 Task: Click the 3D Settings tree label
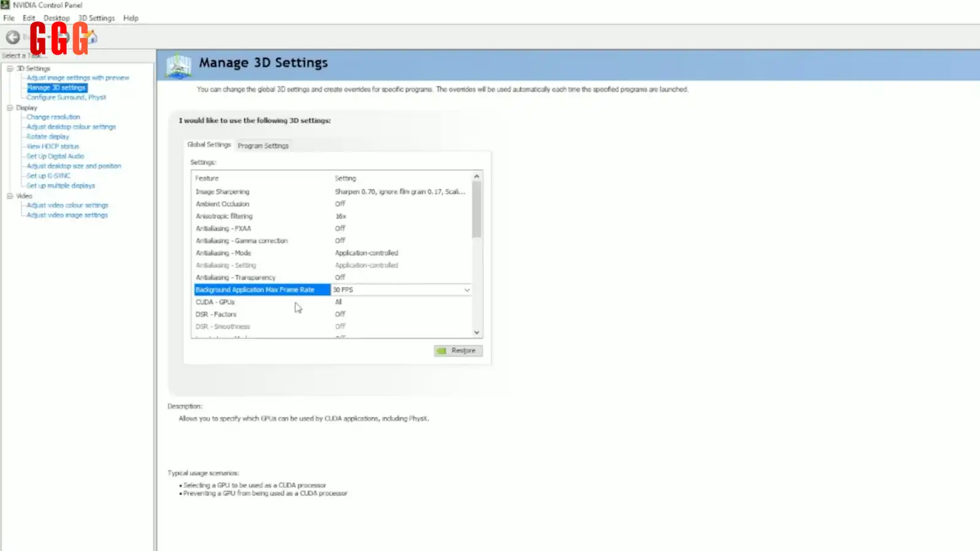(x=33, y=69)
